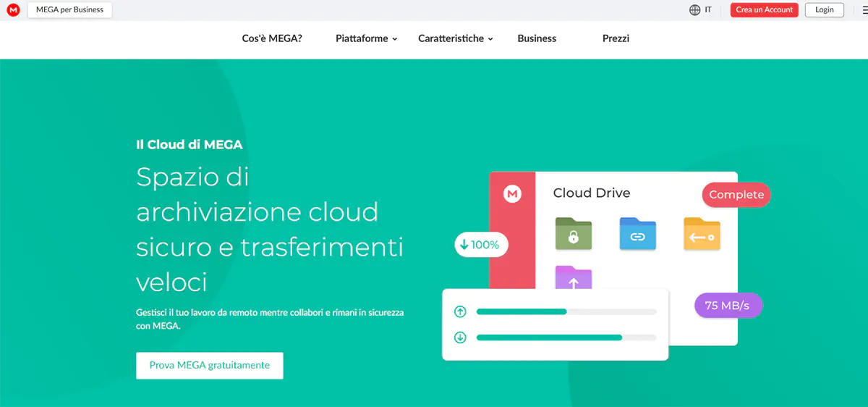
Task: Go to the Prezzi page
Action: 616,39
